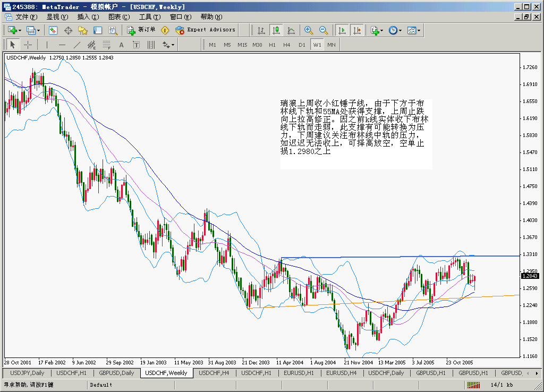Select the Trendline drawing tool
The image size is (544, 392).
[x=77, y=45]
